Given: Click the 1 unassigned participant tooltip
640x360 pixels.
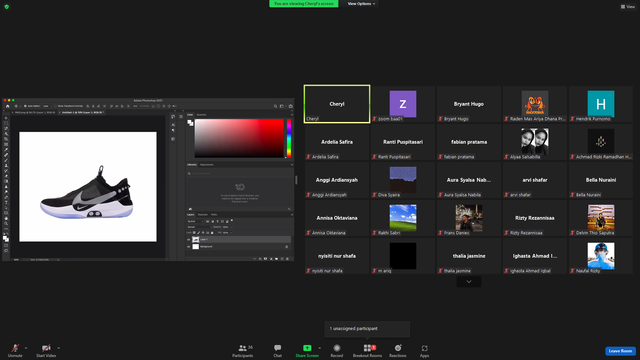Looking at the screenshot, I should [367, 329].
